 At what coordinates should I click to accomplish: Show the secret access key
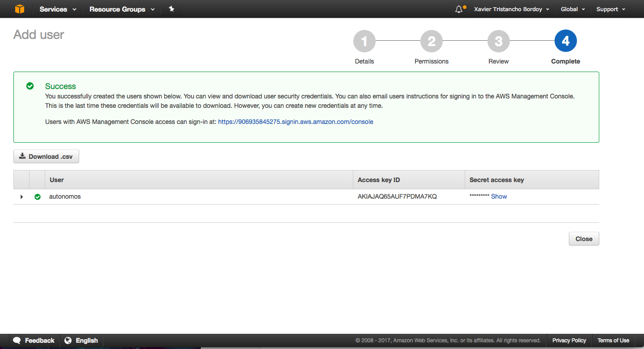499,196
